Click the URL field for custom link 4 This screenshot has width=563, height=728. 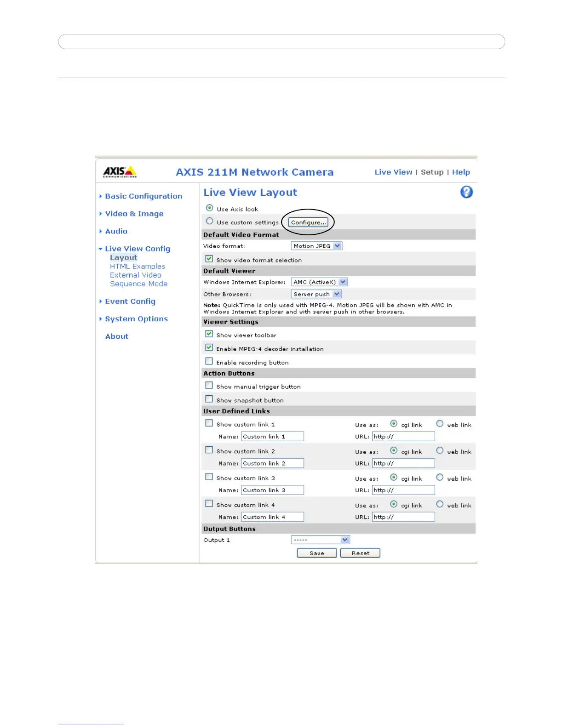[403, 517]
